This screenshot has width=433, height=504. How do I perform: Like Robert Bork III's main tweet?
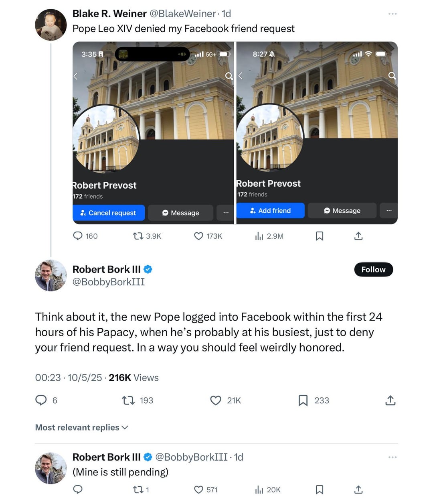[x=216, y=400]
